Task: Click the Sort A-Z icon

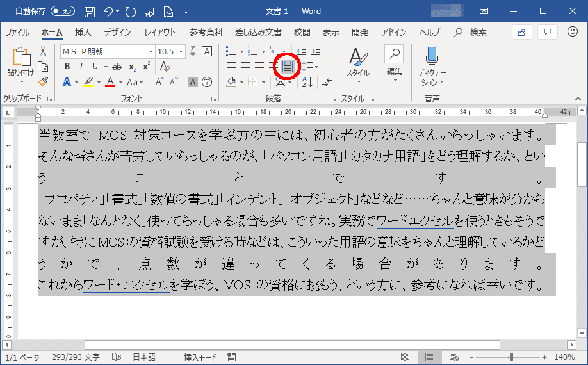Action: coord(307,82)
